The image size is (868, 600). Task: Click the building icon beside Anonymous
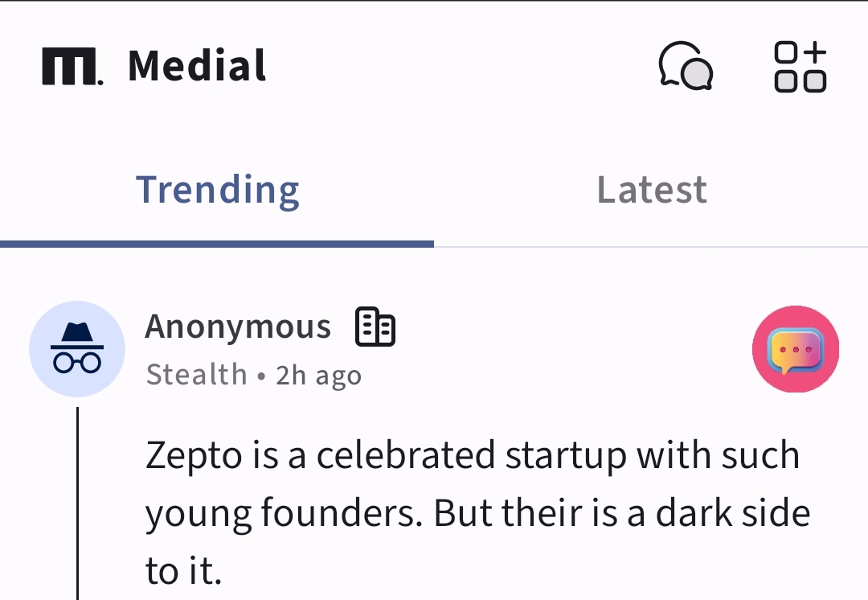(375, 327)
